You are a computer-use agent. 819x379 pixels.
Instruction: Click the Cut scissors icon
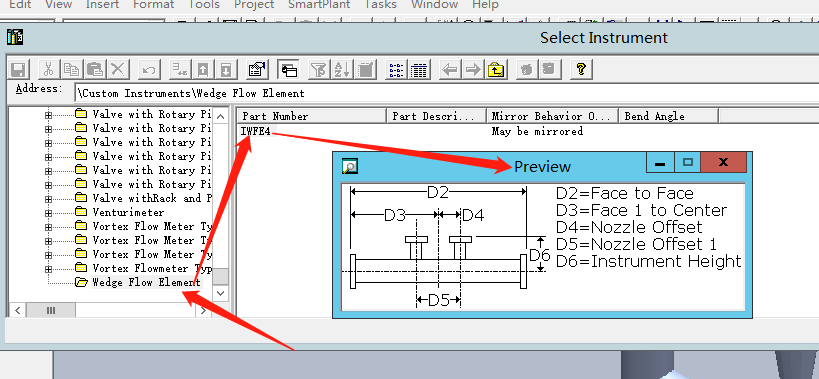tap(48, 69)
